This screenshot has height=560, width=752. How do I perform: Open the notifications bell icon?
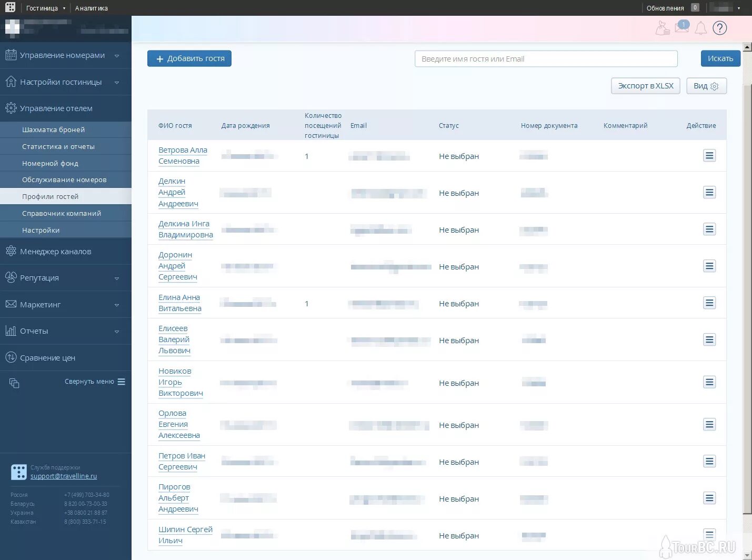700,28
